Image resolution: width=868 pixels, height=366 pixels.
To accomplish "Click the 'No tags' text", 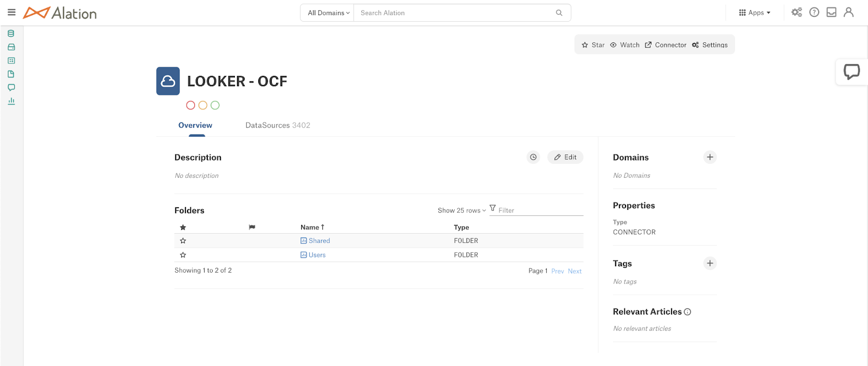I will pyautogui.click(x=625, y=282).
